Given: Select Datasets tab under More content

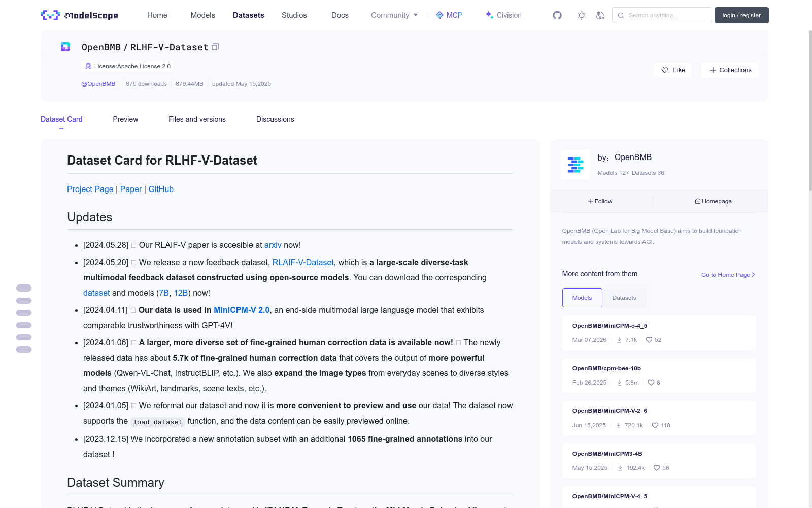Looking at the screenshot, I should tap(624, 298).
